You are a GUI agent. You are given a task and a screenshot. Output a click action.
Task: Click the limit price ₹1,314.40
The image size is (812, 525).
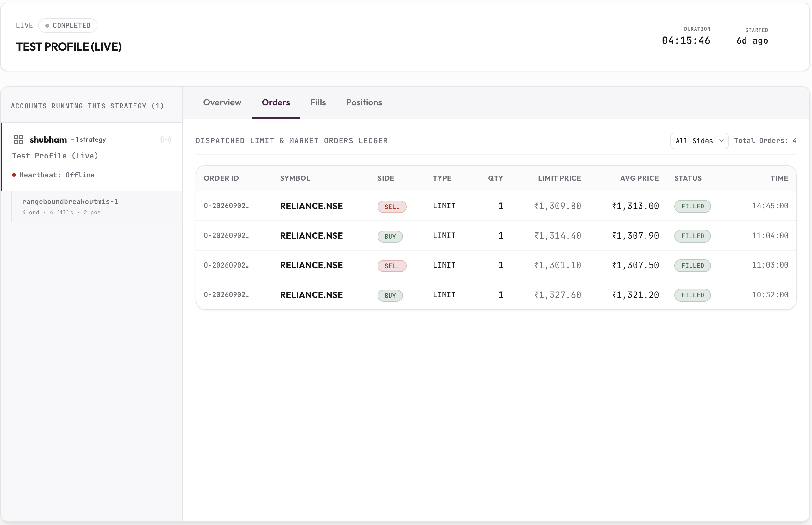pyautogui.click(x=558, y=236)
